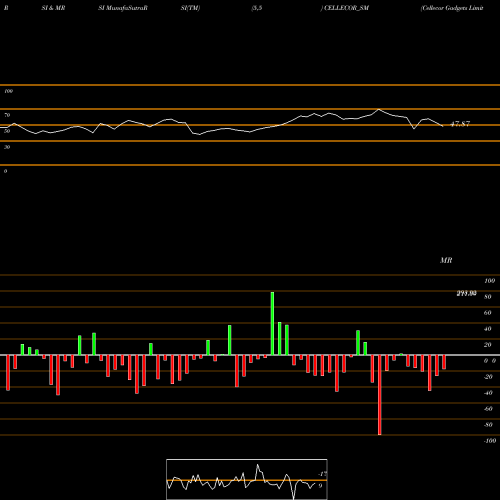Viewport: 500px width, 500px height.
Task: Click the SI MunafaSutraR header text
Action: [123, 8]
